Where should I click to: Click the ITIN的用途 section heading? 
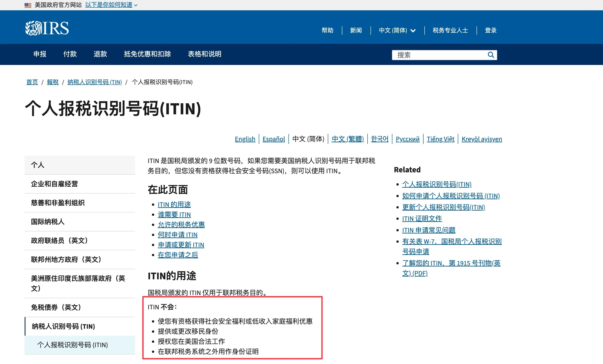pyautogui.click(x=172, y=276)
